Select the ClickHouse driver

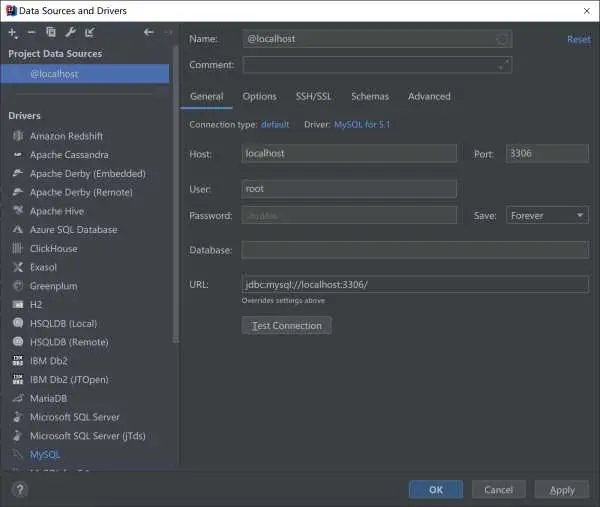(x=54, y=248)
